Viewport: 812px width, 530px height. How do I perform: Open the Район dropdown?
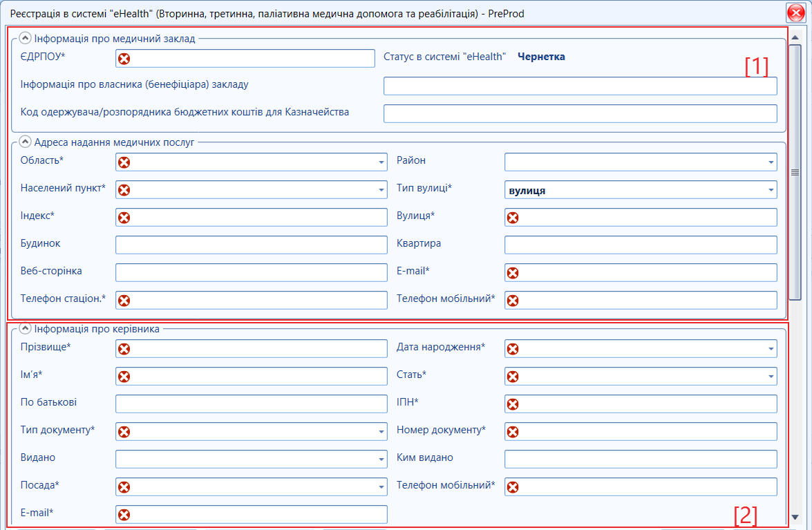click(x=771, y=162)
